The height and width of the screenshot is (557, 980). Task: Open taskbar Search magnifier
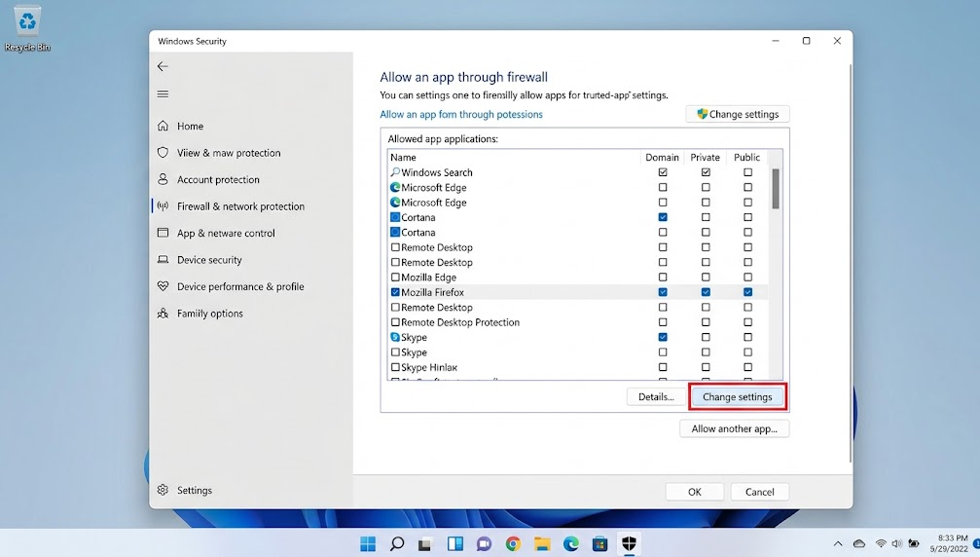pyautogui.click(x=397, y=544)
